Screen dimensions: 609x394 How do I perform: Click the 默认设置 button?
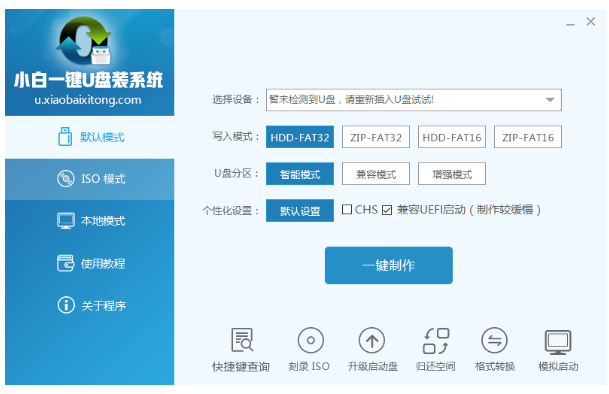point(300,211)
